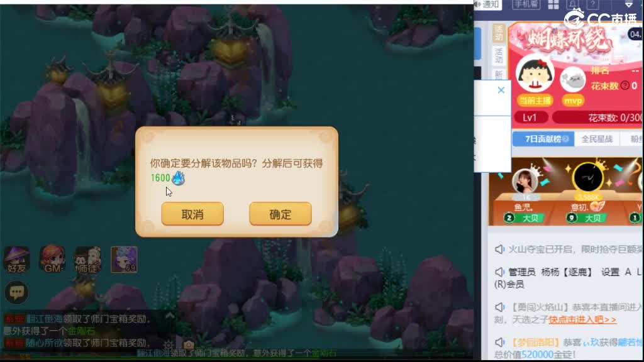Image resolution: width=644 pixels, height=362 pixels.
Task: Open the 好友 friends icon
Action: 16,260
